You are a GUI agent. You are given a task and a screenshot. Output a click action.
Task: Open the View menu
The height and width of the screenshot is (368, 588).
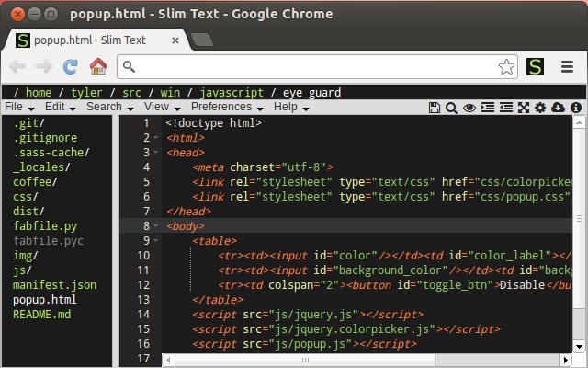(163, 107)
